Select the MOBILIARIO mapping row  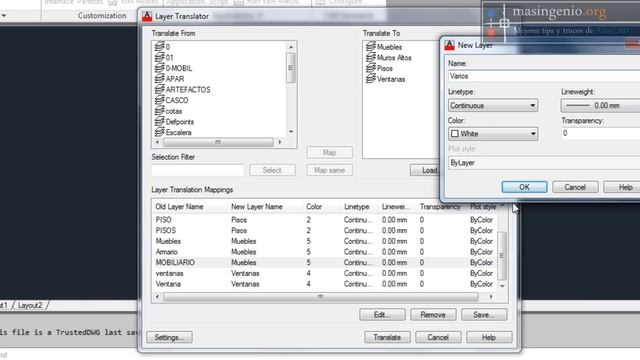point(325,262)
